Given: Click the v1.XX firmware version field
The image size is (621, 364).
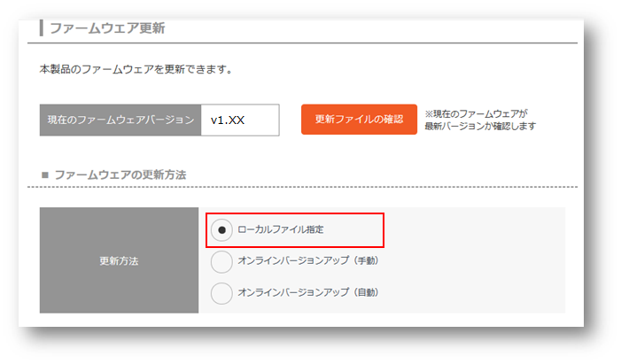Looking at the screenshot, I should 240,120.
